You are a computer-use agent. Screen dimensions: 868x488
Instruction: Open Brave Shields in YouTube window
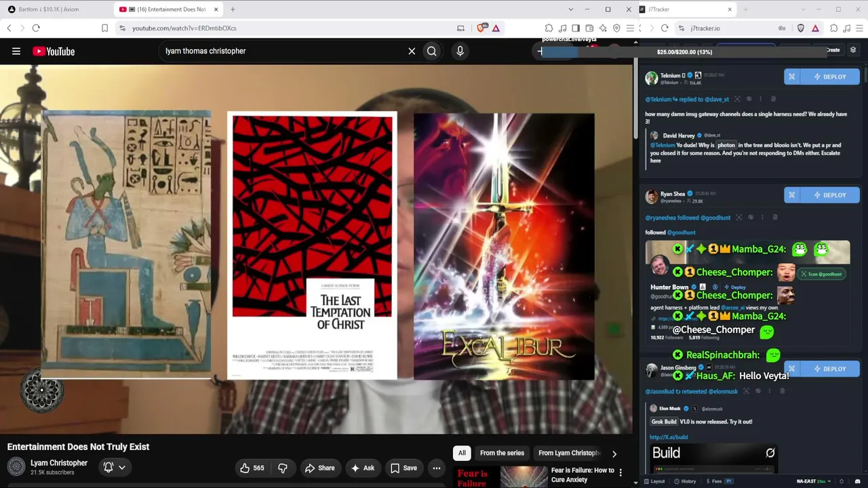point(481,28)
